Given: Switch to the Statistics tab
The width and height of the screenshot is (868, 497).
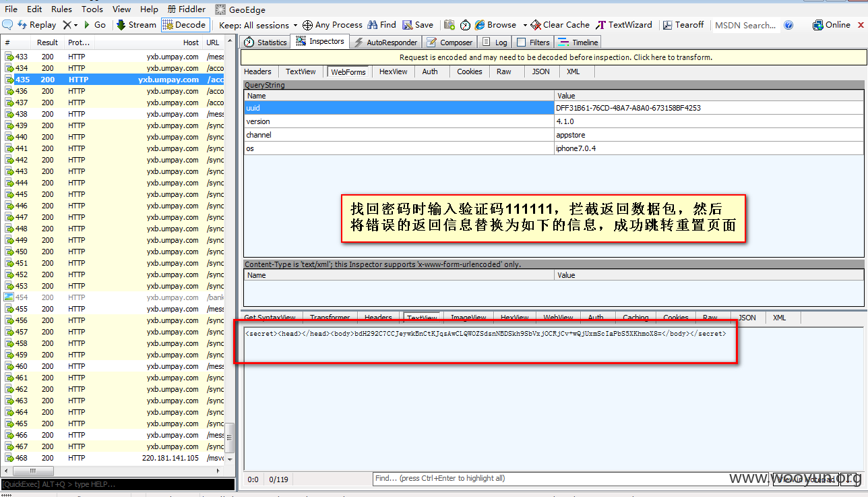Looking at the screenshot, I should (265, 42).
